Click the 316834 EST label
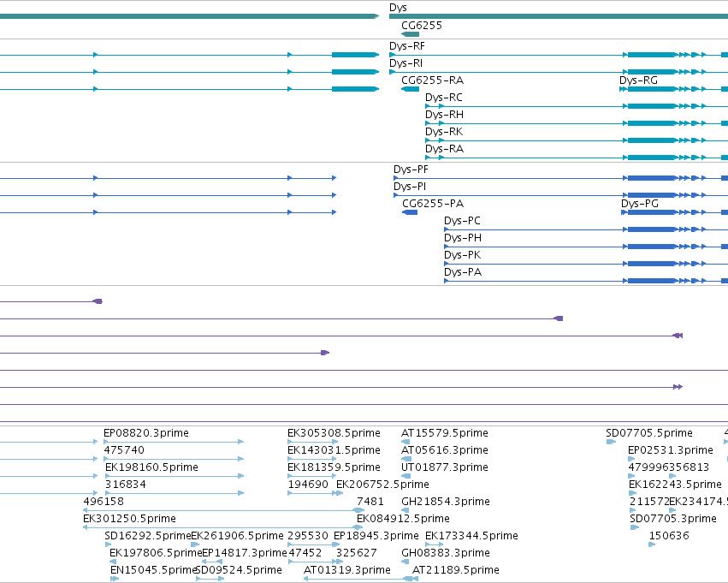 [126, 485]
